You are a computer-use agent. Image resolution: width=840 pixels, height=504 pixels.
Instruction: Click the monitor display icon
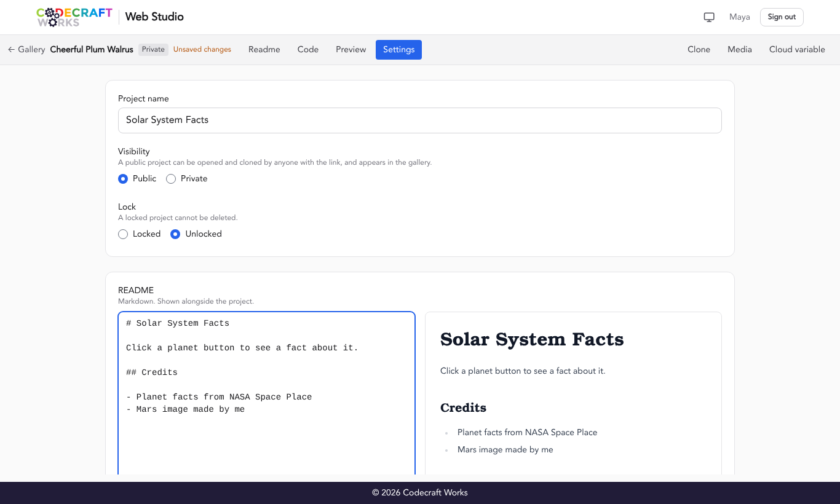tap(709, 17)
